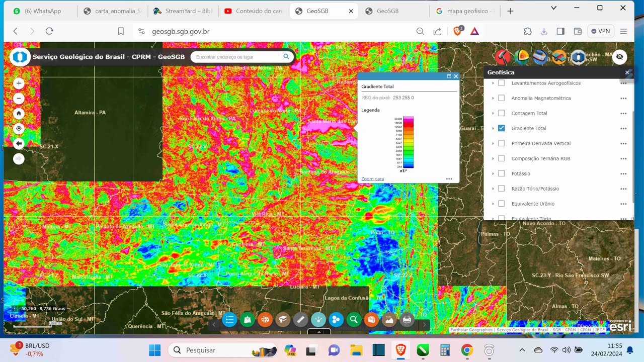Open the light blue share-nodes widget
Image resolution: width=644 pixels, height=362 pixels.
318,319
